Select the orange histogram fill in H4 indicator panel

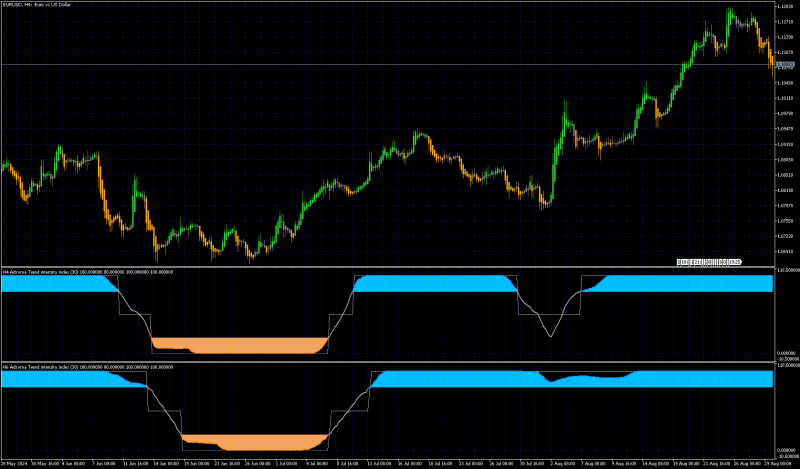tap(240, 345)
